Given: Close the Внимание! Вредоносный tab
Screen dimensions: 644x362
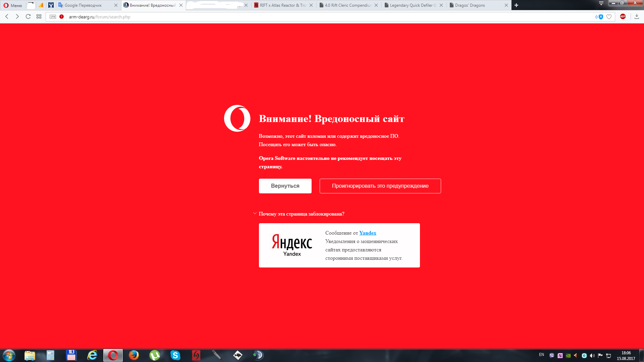Looking at the screenshot, I should (181, 5).
